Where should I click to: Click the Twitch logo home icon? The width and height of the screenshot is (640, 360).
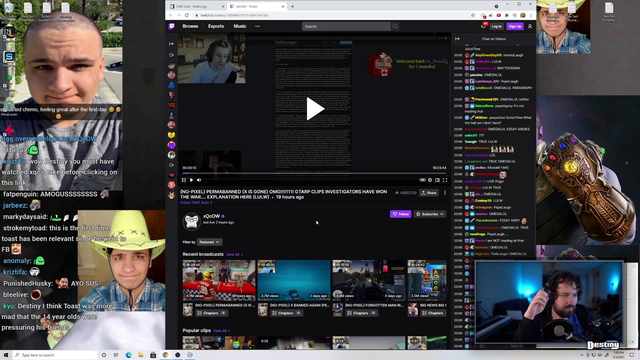[x=172, y=27]
